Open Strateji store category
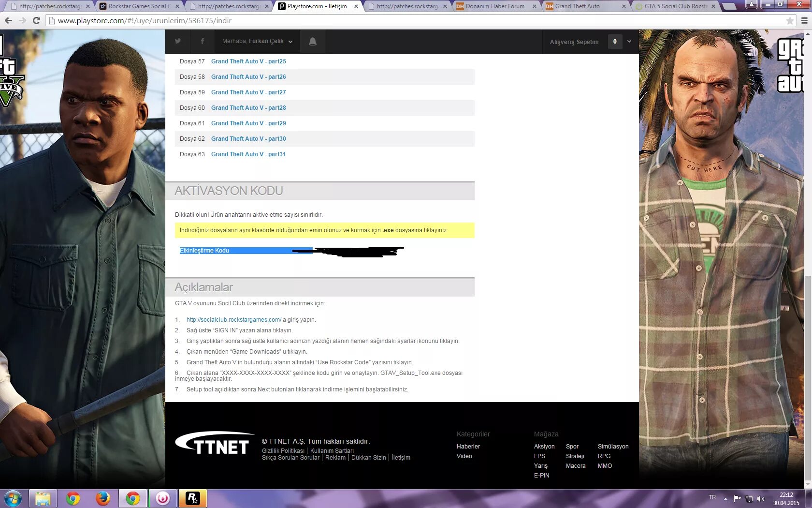The width and height of the screenshot is (812, 508). coord(575,456)
